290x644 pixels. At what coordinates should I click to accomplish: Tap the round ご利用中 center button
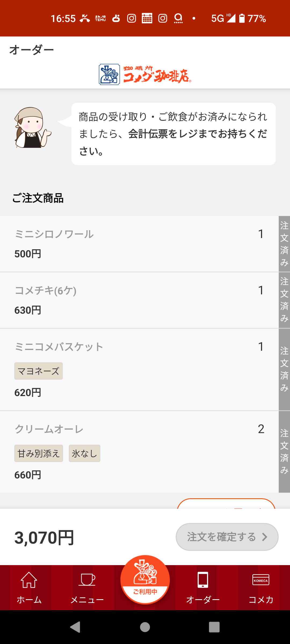145,580
